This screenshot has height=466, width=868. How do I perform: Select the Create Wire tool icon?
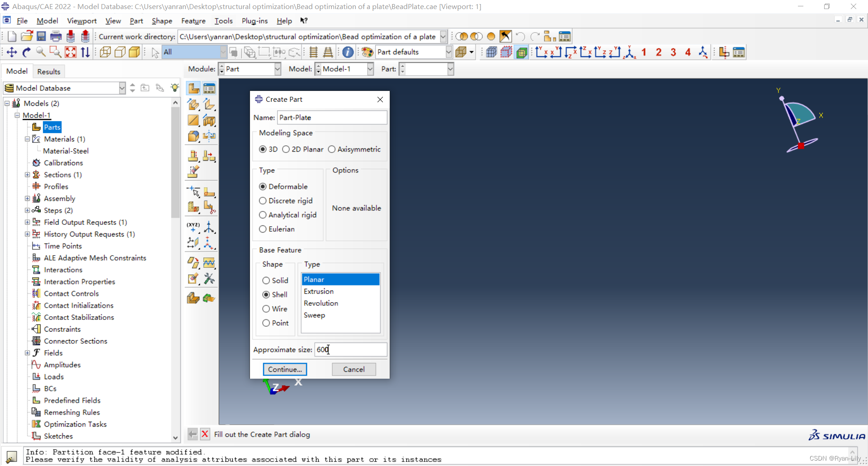coord(193,120)
